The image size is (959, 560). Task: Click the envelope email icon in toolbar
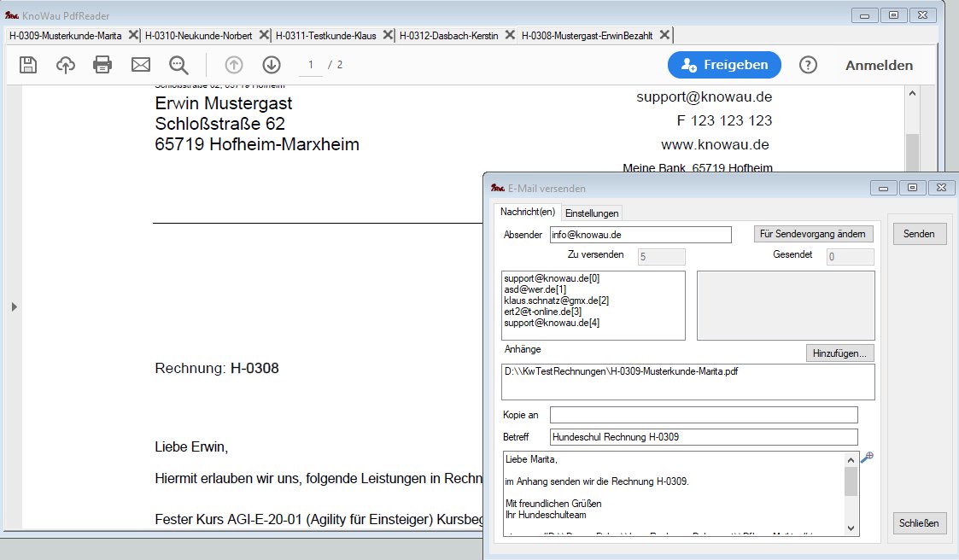coord(140,65)
